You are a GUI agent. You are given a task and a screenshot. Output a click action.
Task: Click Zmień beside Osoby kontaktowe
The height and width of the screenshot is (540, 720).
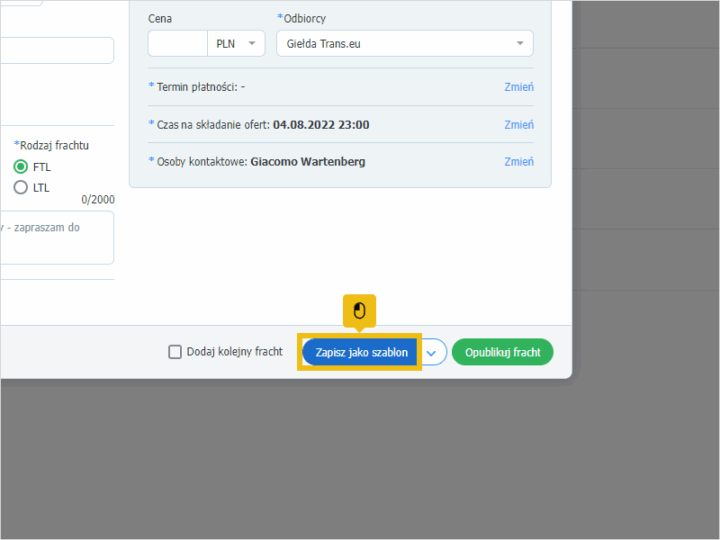click(x=518, y=162)
